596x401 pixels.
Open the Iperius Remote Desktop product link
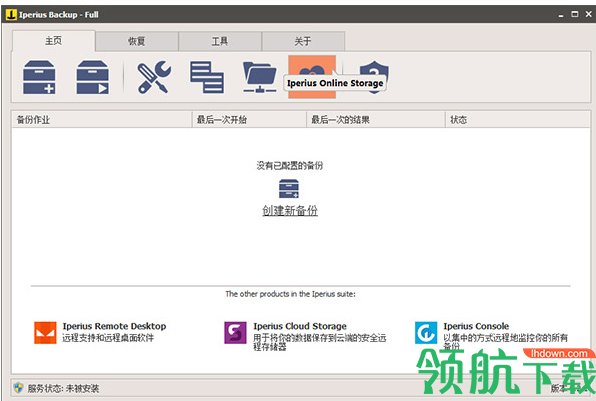pyautogui.click(x=114, y=326)
